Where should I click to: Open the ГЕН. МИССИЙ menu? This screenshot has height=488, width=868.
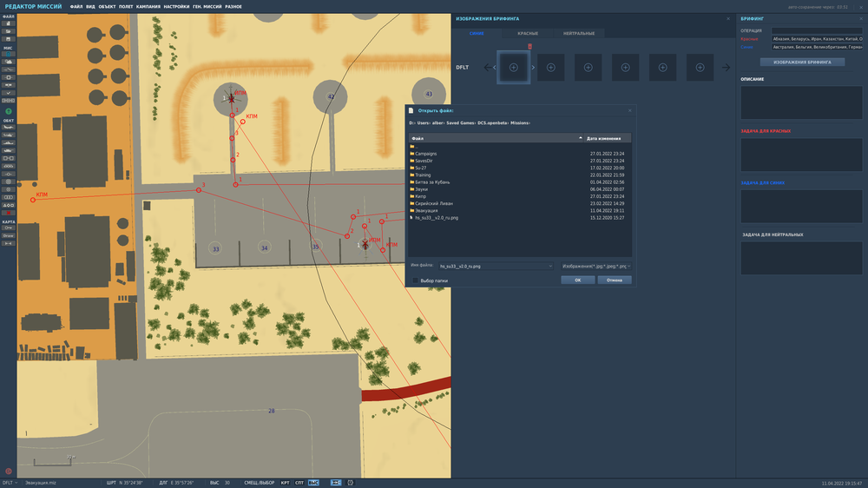207,7
